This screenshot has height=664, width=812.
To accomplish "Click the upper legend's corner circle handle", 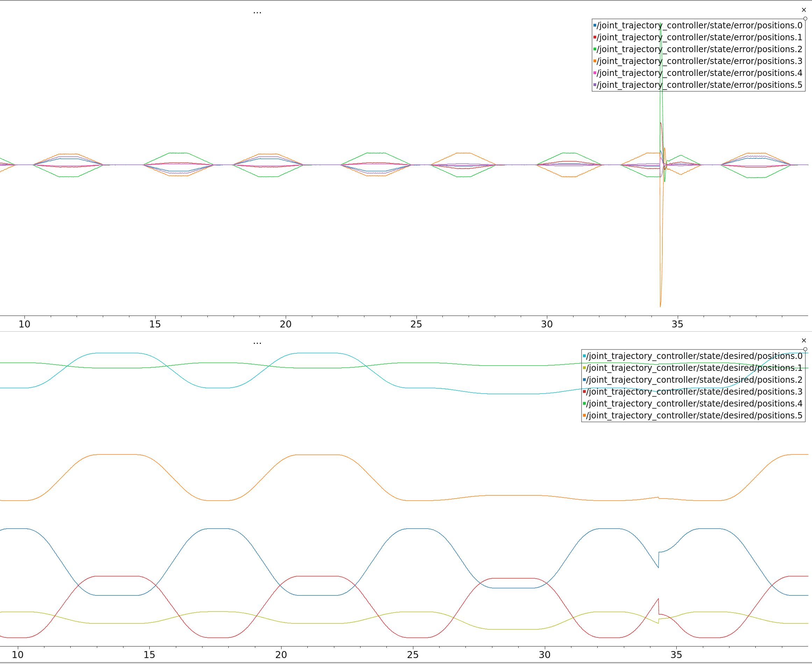I will 805,18.
